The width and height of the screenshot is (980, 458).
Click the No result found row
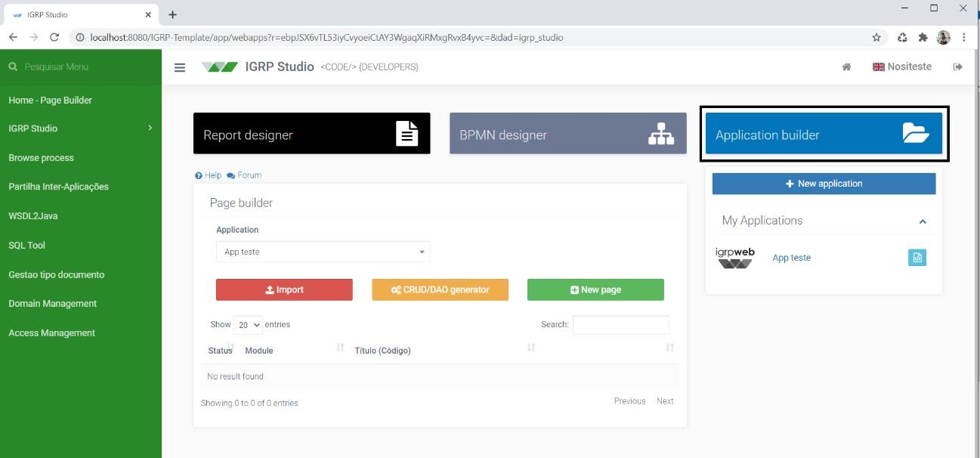440,376
